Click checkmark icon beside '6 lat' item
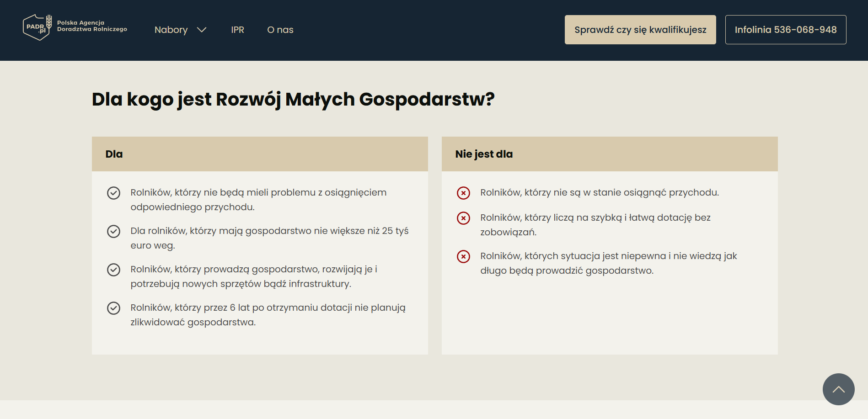Viewport: 868px width, 419px height. [113, 308]
